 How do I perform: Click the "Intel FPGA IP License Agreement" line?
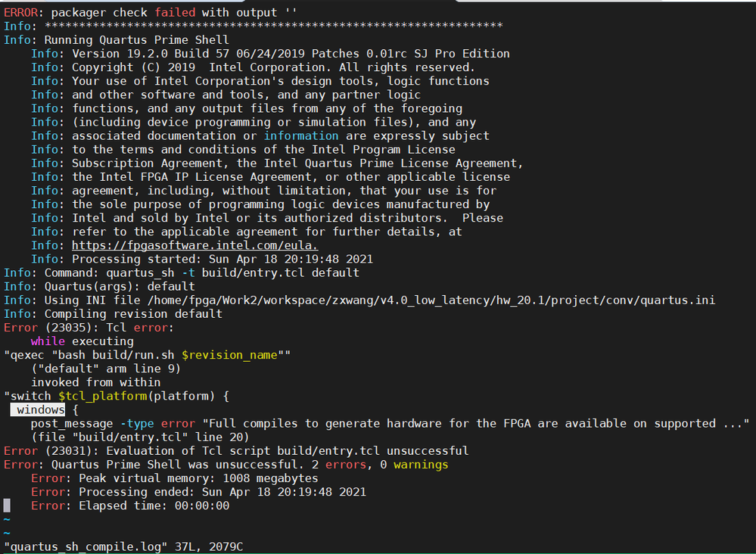tap(270, 177)
